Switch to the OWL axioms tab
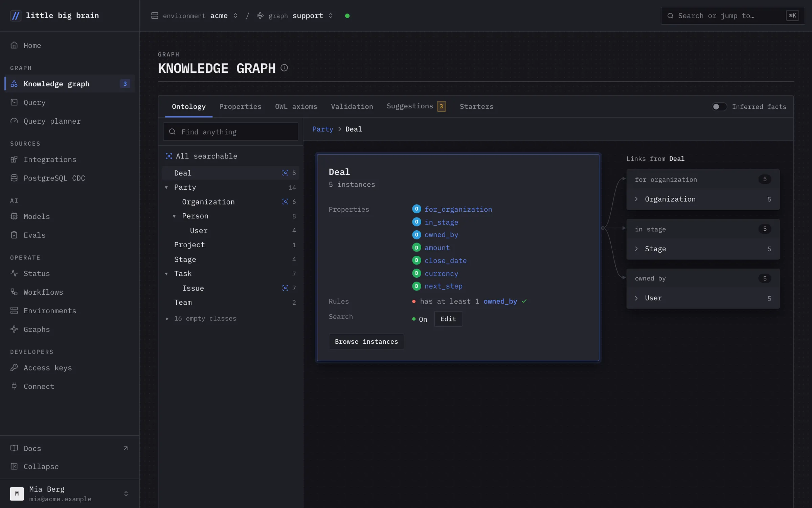The height and width of the screenshot is (508, 812). (x=296, y=107)
